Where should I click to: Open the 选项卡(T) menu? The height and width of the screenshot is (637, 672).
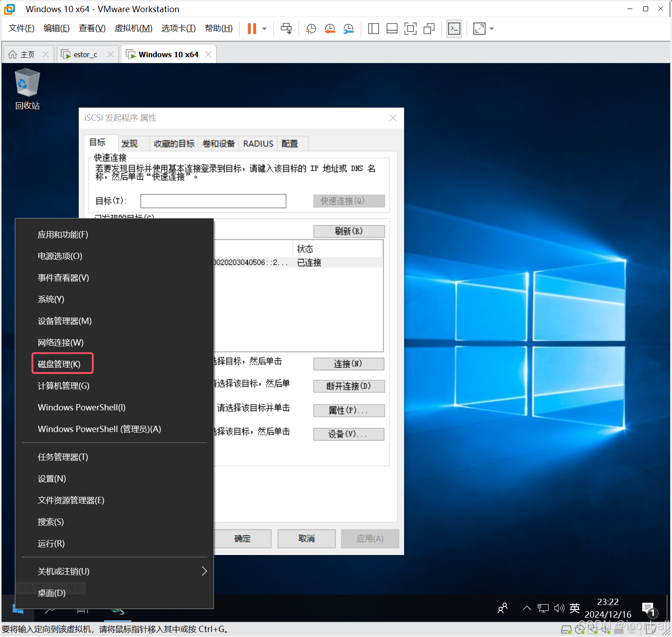point(179,28)
